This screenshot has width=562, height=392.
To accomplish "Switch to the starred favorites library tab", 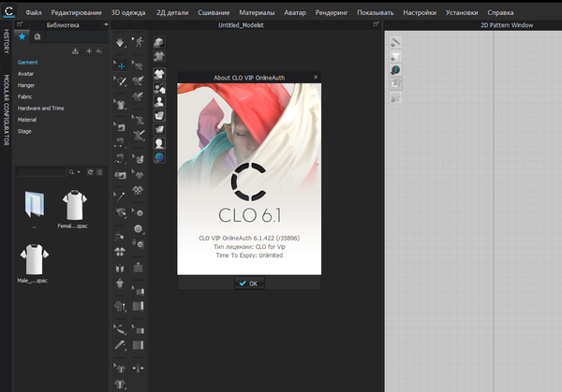I will pyautogui.click(x=23, y=36).
